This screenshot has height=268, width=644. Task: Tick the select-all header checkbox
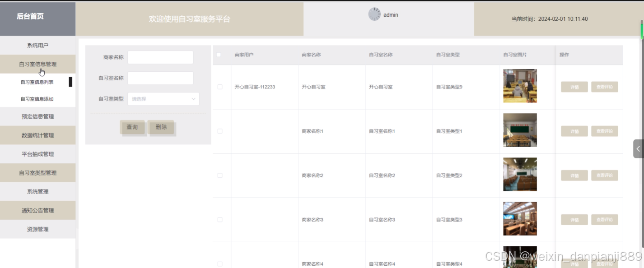[x=219, y=55]
